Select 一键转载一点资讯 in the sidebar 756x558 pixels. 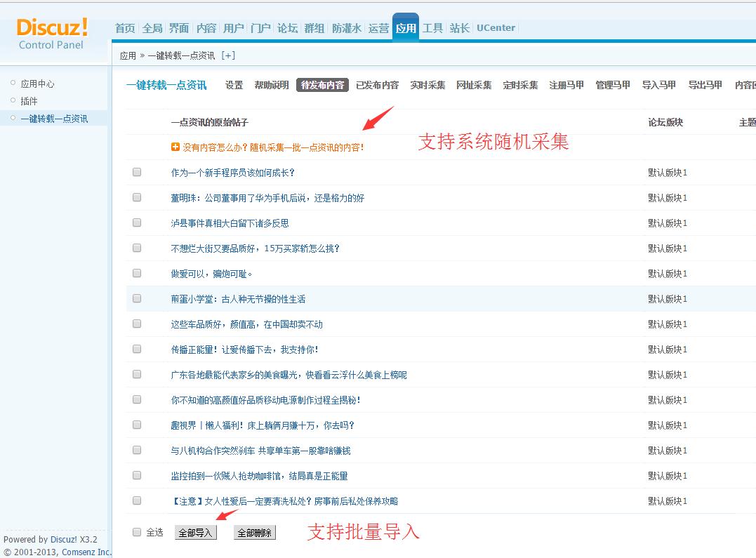[54, 119]
